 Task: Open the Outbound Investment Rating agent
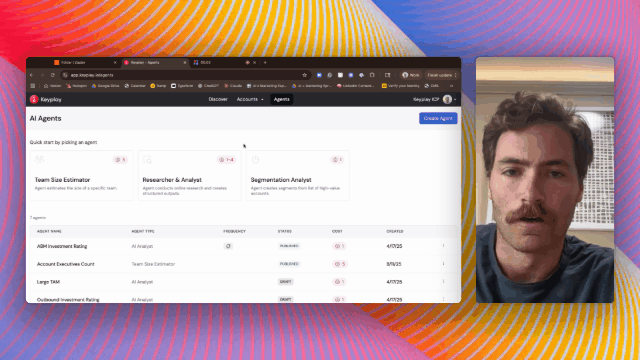click(x=68, y=300)
